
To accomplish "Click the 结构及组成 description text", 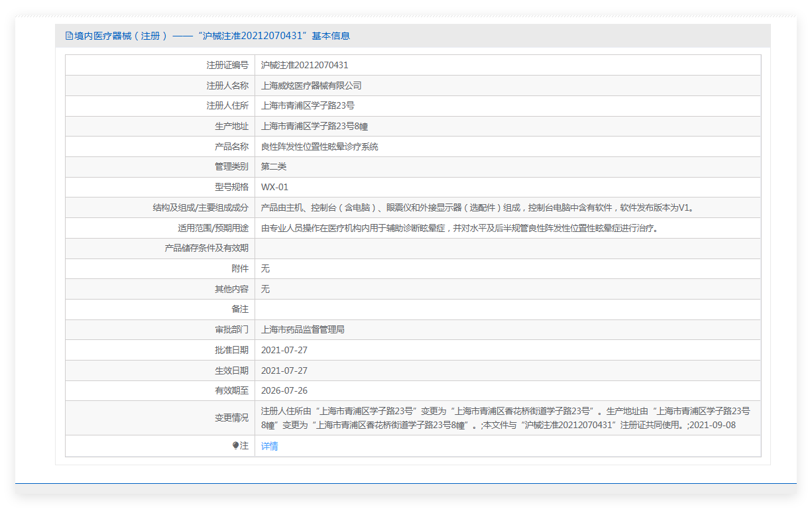I will click(x=479, y=207).
